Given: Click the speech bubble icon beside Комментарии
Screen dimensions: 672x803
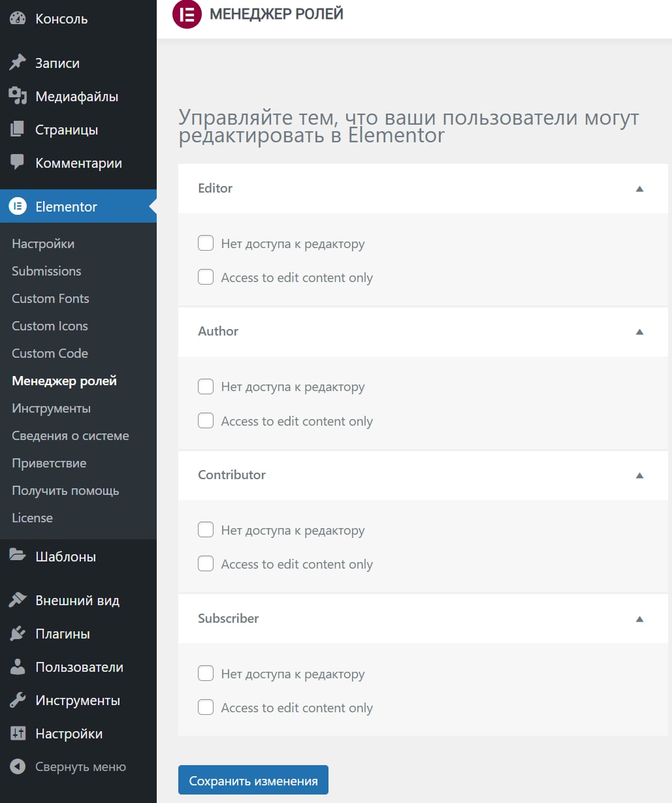Looking at the screenshot, I should (18, 163).
